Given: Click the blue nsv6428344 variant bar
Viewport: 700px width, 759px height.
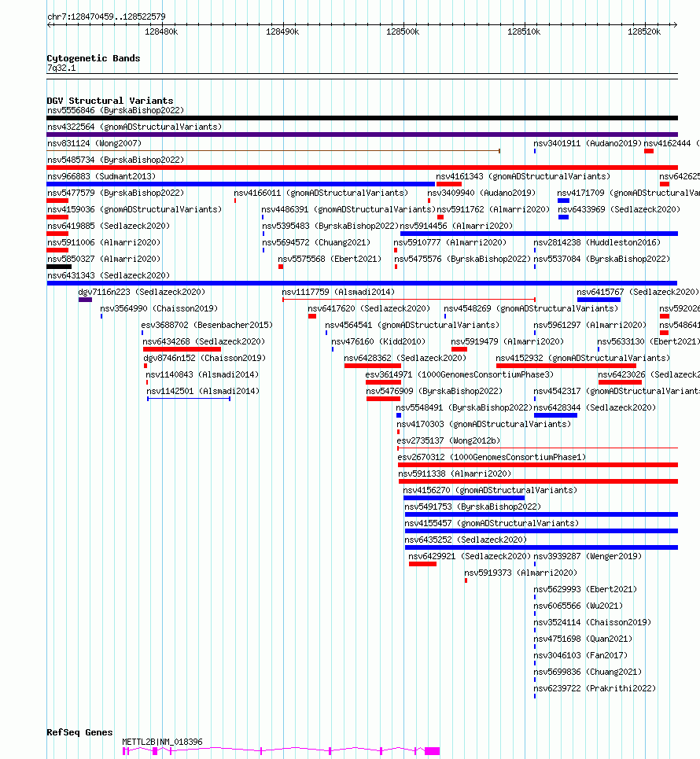Looking at the screenshot, I should (x=556, y=415).
